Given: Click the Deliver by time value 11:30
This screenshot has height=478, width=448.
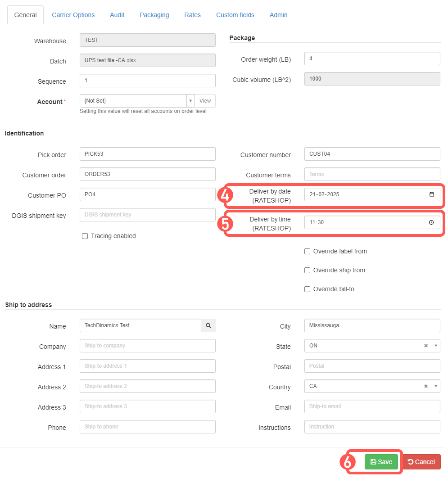Looking at the screenshot, I should point(317,222).
